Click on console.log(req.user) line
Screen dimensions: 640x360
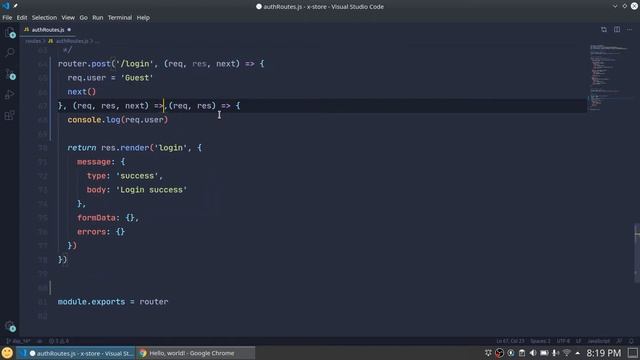click(118, 120)
